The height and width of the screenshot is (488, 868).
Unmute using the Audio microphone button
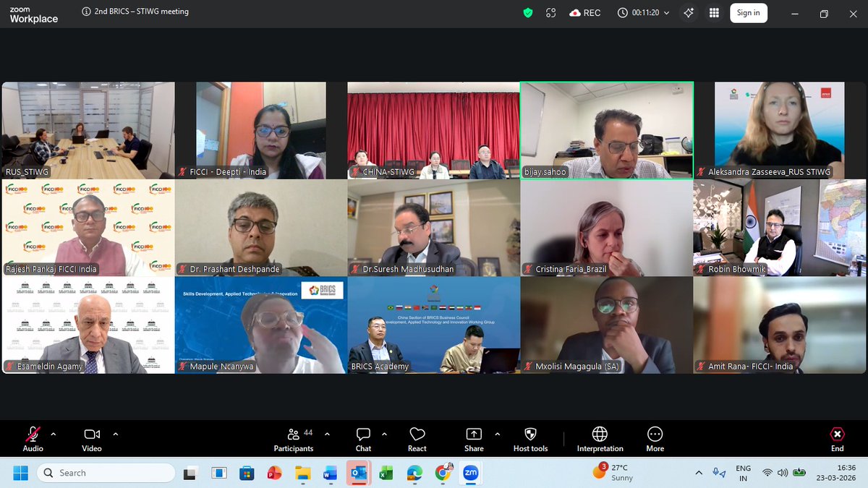click(x=33, y=439)
